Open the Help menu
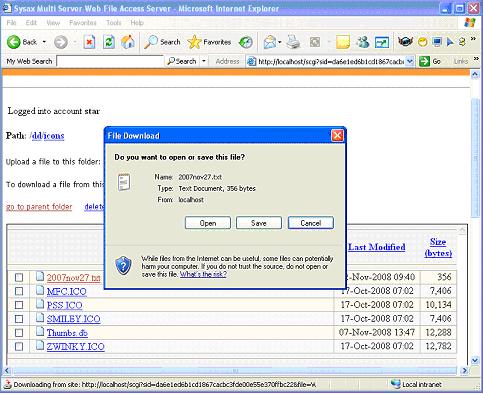Screen dimensions: 483x394 [x=137, y=23]
